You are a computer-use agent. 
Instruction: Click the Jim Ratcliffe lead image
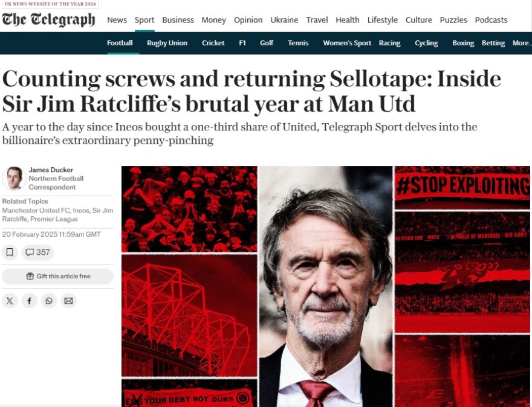pos(325,286)
